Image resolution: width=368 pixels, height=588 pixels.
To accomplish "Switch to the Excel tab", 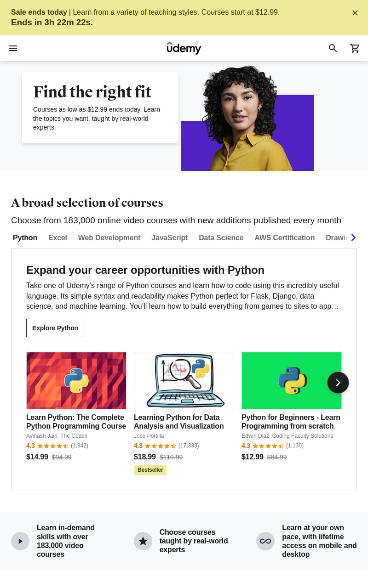I will coord(57,238).
